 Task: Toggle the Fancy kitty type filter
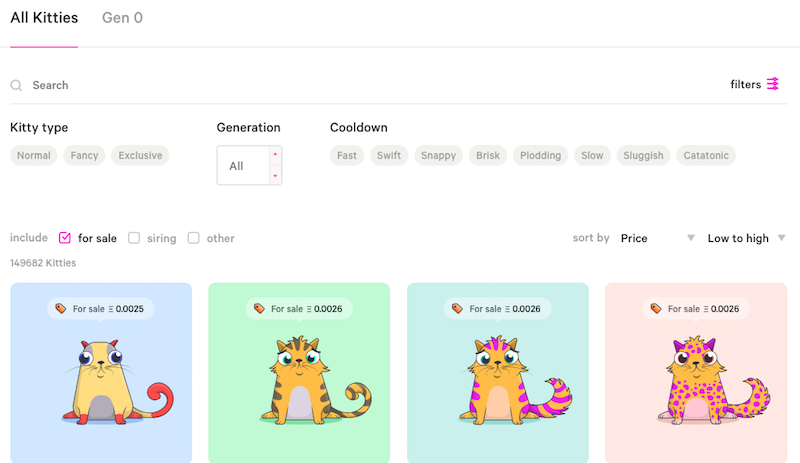(x=84, y=155)
